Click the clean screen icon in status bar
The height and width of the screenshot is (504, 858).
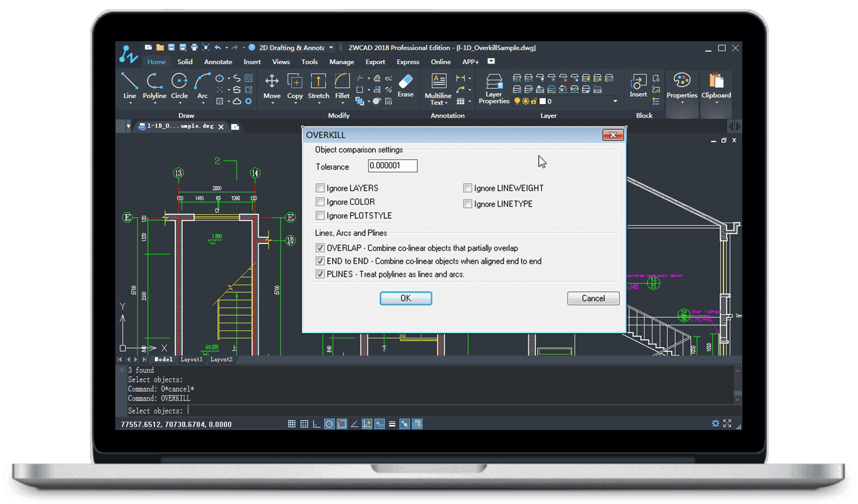click(x=727, y=423)
